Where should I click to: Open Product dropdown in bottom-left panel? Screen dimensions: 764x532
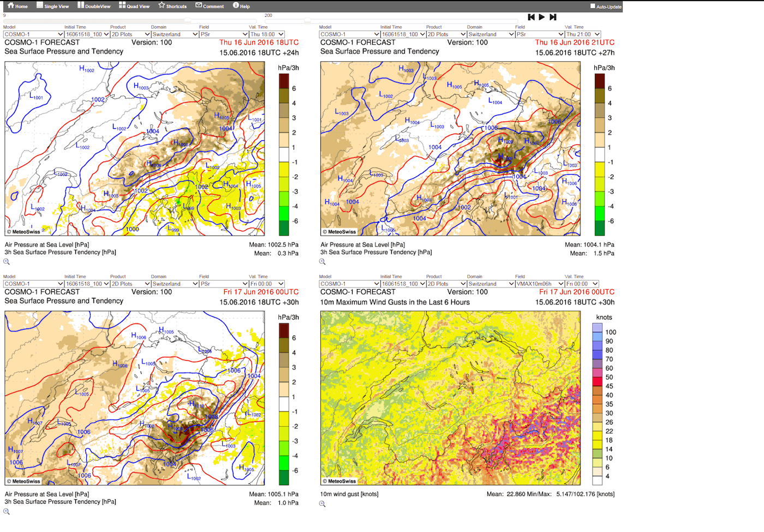(x=130, y=284)
